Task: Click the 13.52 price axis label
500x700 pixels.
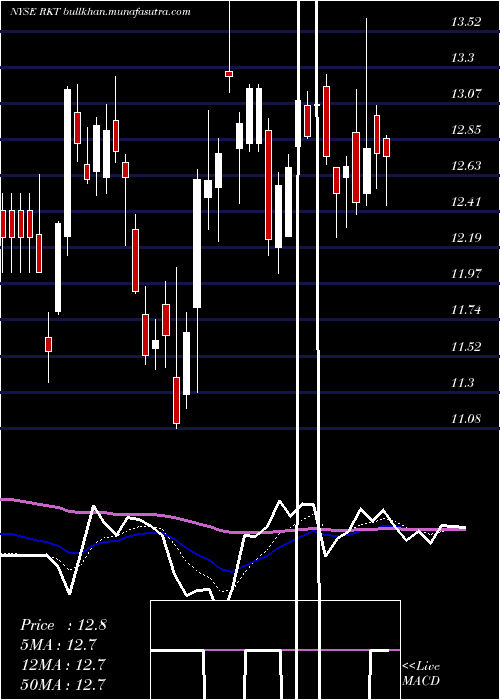Action: pyautogui.click(x=466, y=21)
